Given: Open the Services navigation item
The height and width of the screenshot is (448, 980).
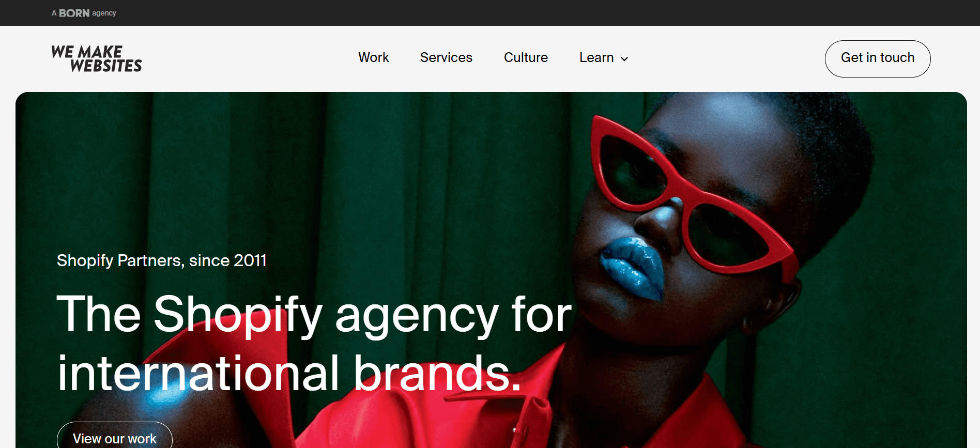Looking at the screenshot, I should [446, 57].
